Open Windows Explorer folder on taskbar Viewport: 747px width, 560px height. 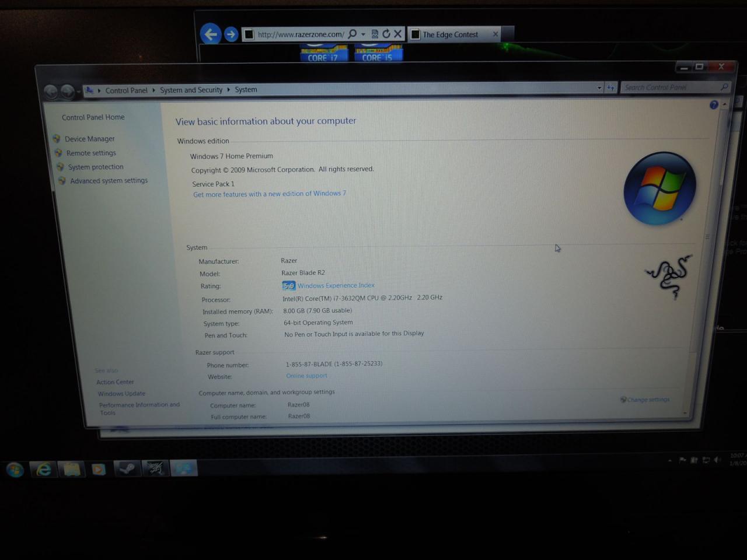(x=72, y=469)
